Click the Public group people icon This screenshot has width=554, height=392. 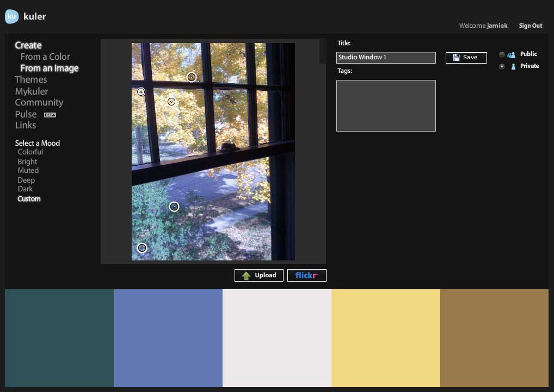[511, 55]
